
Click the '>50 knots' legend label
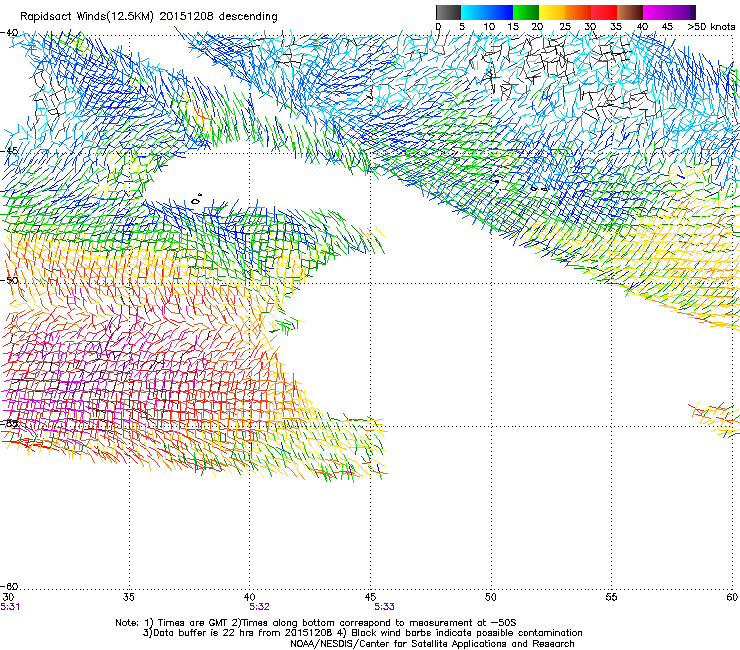(x=711, y=27)
